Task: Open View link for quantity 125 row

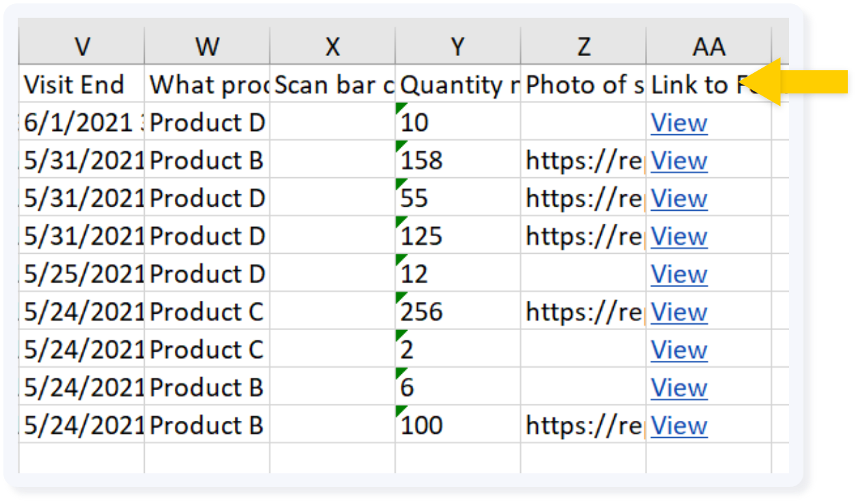Action: (x=678, y=237)
